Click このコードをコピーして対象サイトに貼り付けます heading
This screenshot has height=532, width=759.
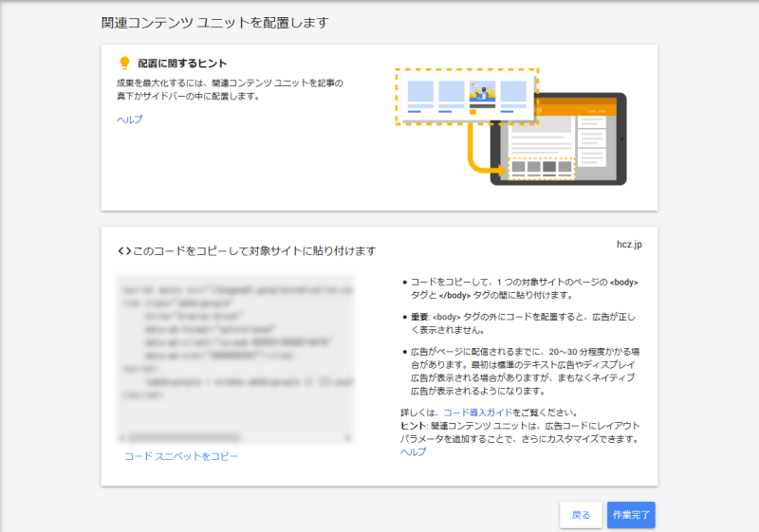tap(254, 251)
